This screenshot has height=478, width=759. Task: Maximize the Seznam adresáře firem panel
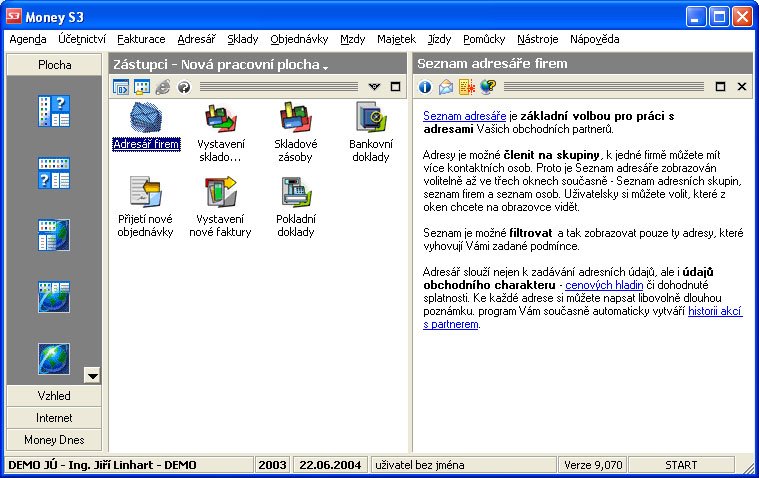coord(720,87)
